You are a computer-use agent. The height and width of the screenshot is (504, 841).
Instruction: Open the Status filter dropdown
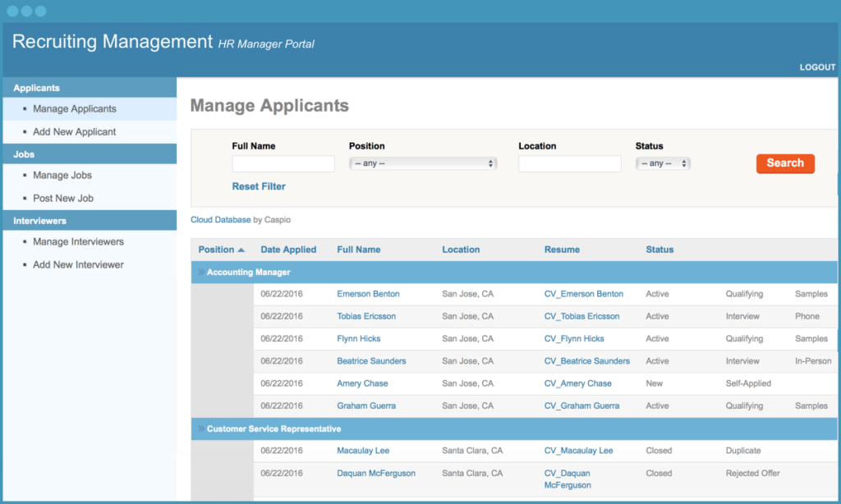point(663,163)
